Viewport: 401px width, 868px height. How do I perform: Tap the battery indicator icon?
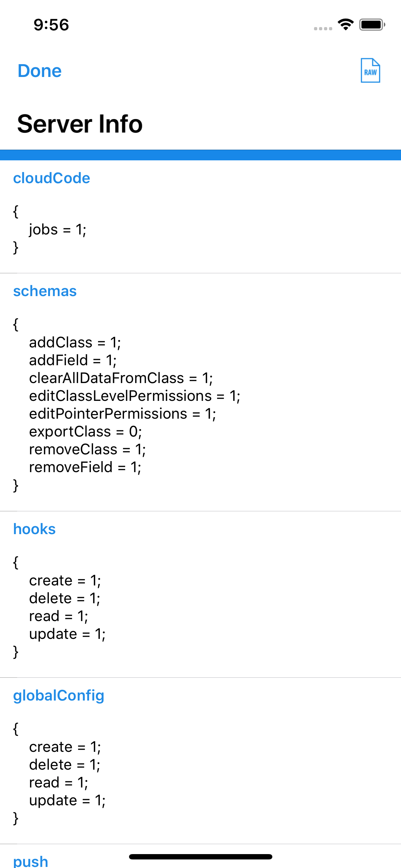372,25
